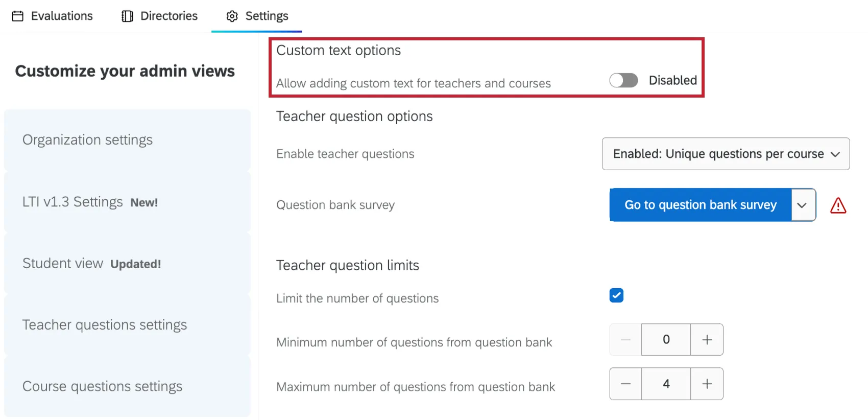Image resolution: width=868 pixels, height=420 pixels.
Task: Click the plus icon for minimum question count
Action: click(x=707, y=339)
